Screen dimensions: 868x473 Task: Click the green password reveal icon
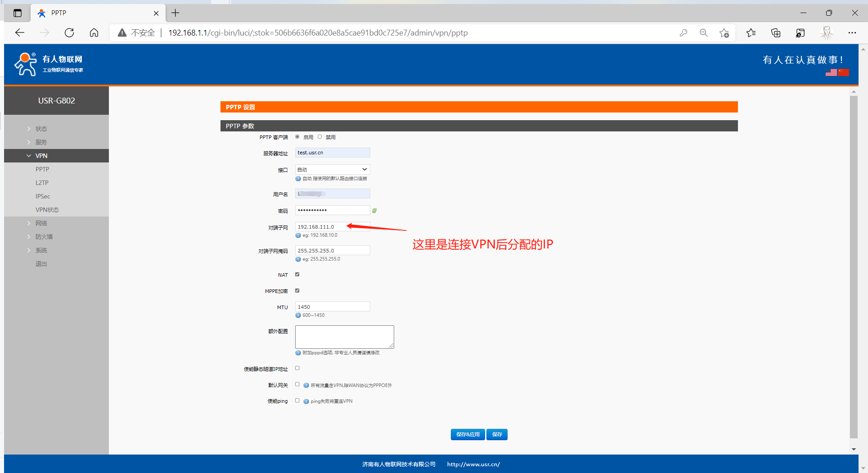click(374, 211)
